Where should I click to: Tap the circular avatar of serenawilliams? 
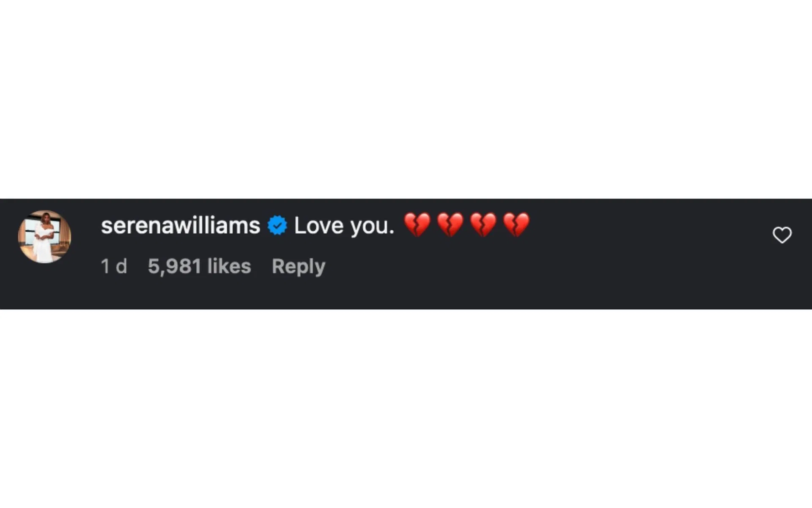tap(44, 237)
